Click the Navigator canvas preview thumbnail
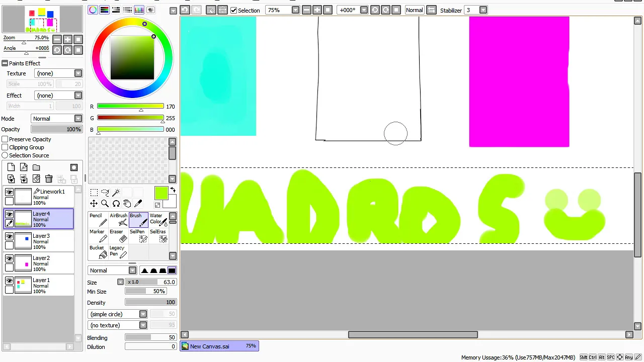644x362 pixels. coord(42,20)
